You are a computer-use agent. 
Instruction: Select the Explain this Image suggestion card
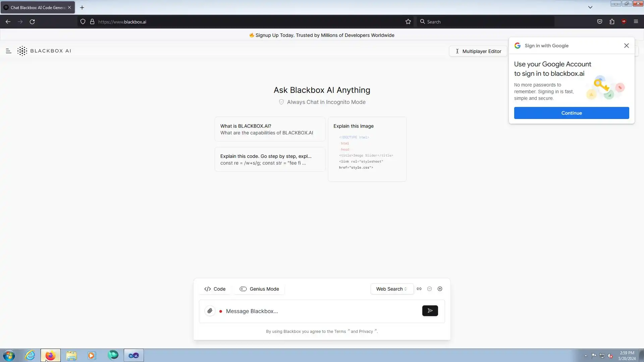click(367, 149)
